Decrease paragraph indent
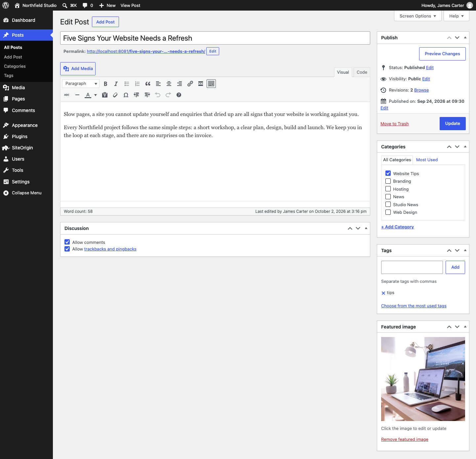The height and width of the screenshot is (459, 476). (x=137, y=95)
